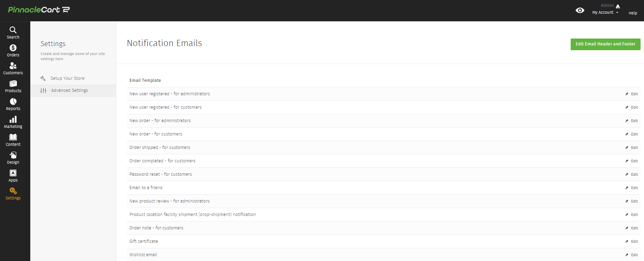644x261 pixels.
Task: Edit the drop-shipment notification template
Action: pyautogui.click(x=632, y=215)
